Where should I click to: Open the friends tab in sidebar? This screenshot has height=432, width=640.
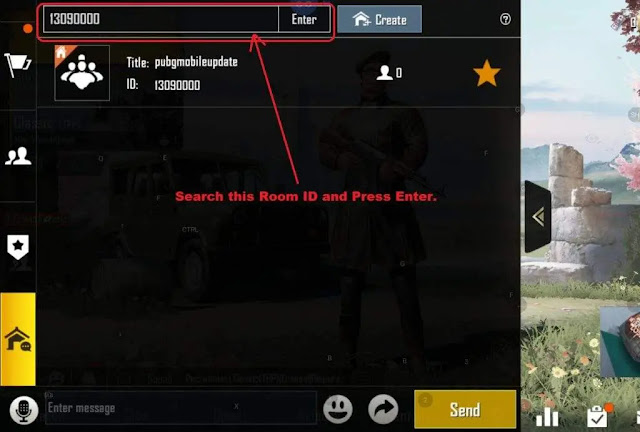coord(18,156)
